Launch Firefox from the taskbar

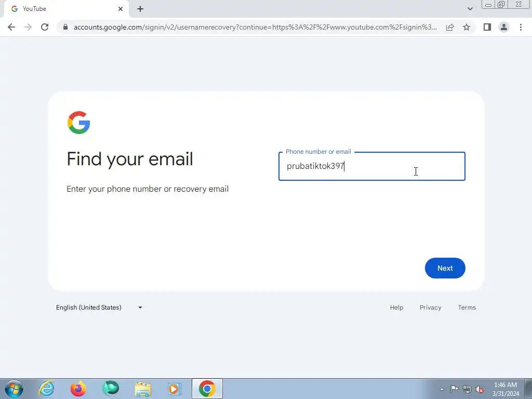click(78, 389)
